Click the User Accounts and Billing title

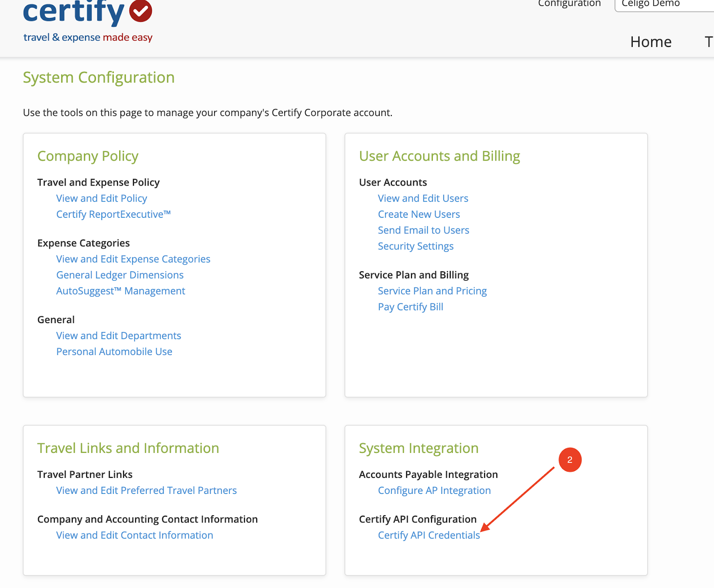[440, 156]
